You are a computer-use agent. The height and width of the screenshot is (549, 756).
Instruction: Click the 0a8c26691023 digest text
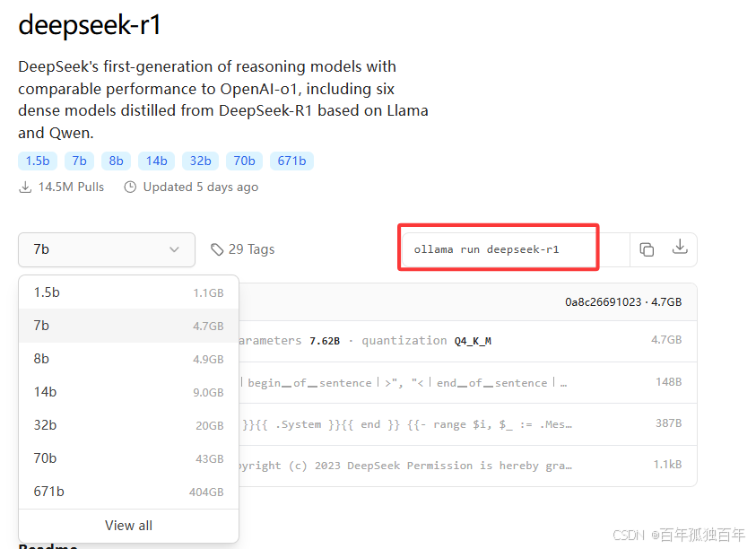pos(604,302)
